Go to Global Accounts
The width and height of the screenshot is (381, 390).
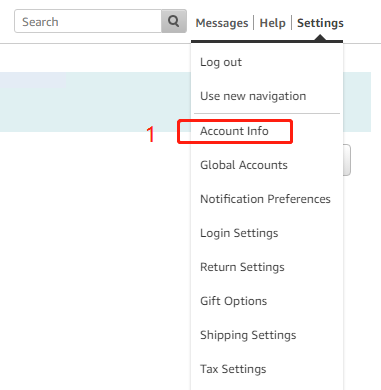pyautogui.click(x=244, y=165)
